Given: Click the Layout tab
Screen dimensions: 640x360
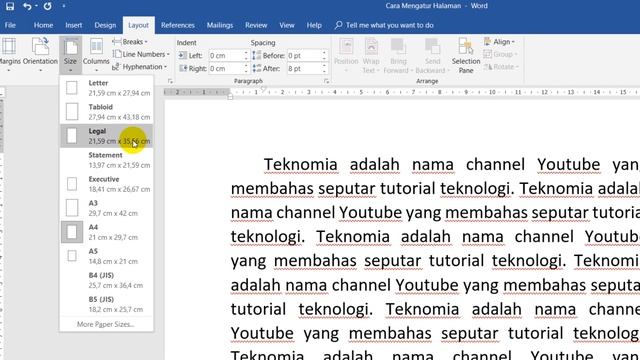Looking at the screenshot, I should 138,25.
